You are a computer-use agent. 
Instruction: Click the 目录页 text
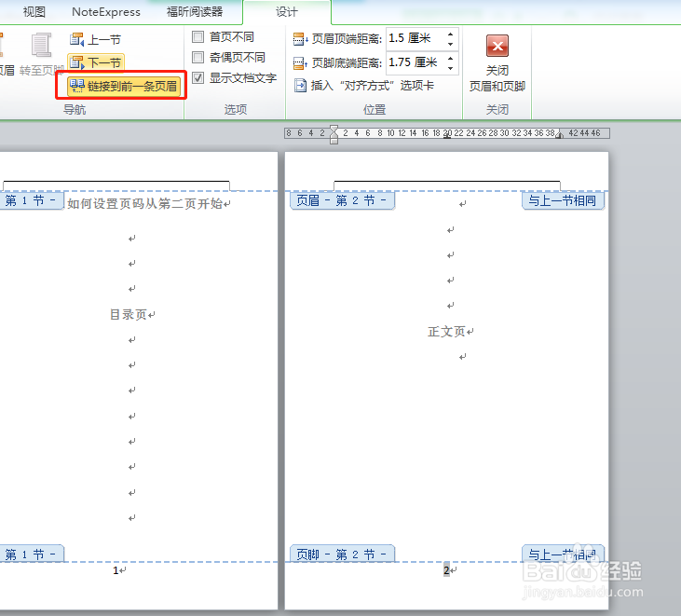[x=129, y=314]
